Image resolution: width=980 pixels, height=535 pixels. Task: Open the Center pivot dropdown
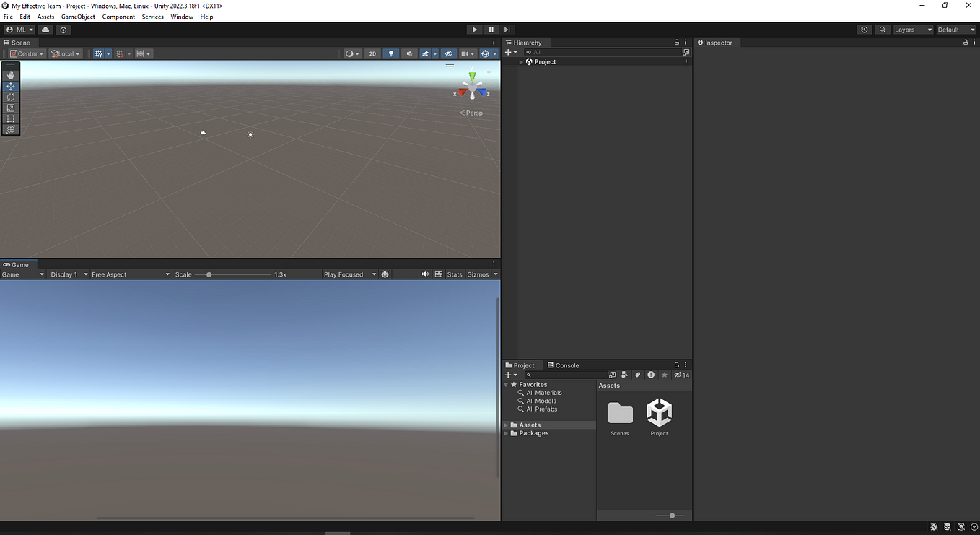27,53
